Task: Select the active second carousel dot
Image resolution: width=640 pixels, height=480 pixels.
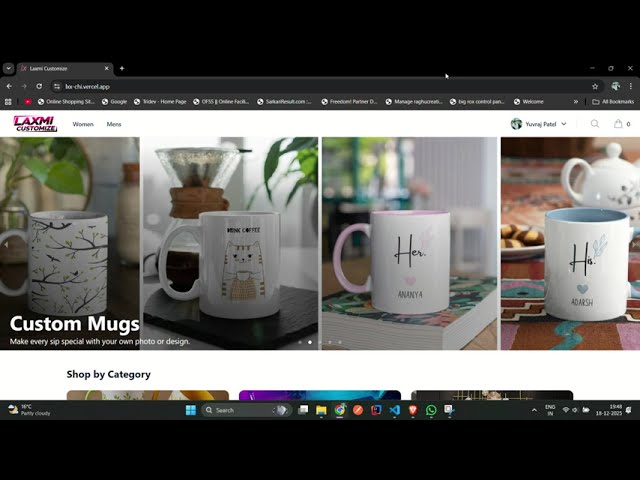Action: pyautogui.click(x=310, y=342)
